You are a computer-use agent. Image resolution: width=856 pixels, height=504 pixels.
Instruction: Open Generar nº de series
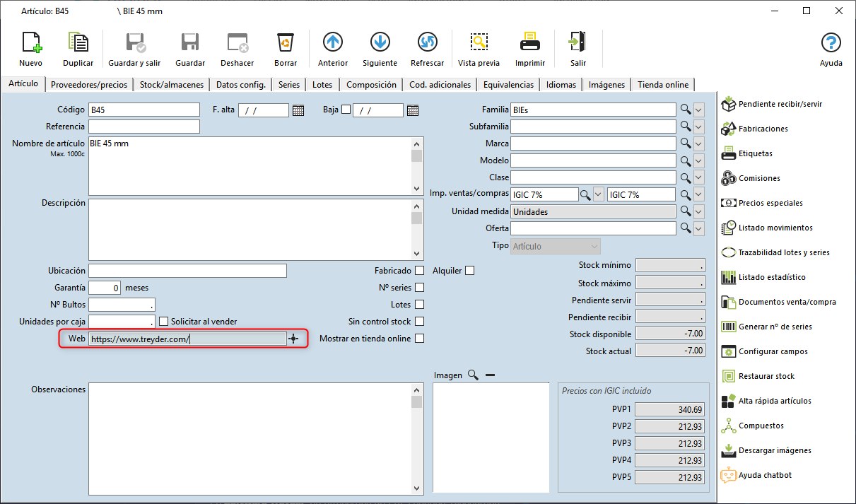pyautogui.click(x=766, y=327)
